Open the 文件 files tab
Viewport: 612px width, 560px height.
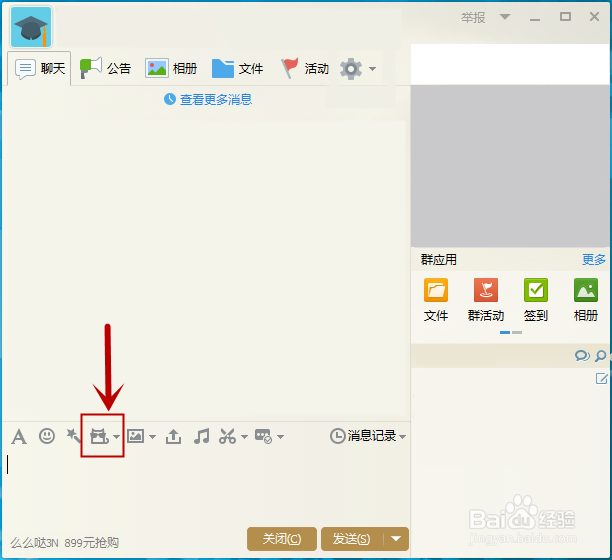pyautogui.click(x=237, y=68)
